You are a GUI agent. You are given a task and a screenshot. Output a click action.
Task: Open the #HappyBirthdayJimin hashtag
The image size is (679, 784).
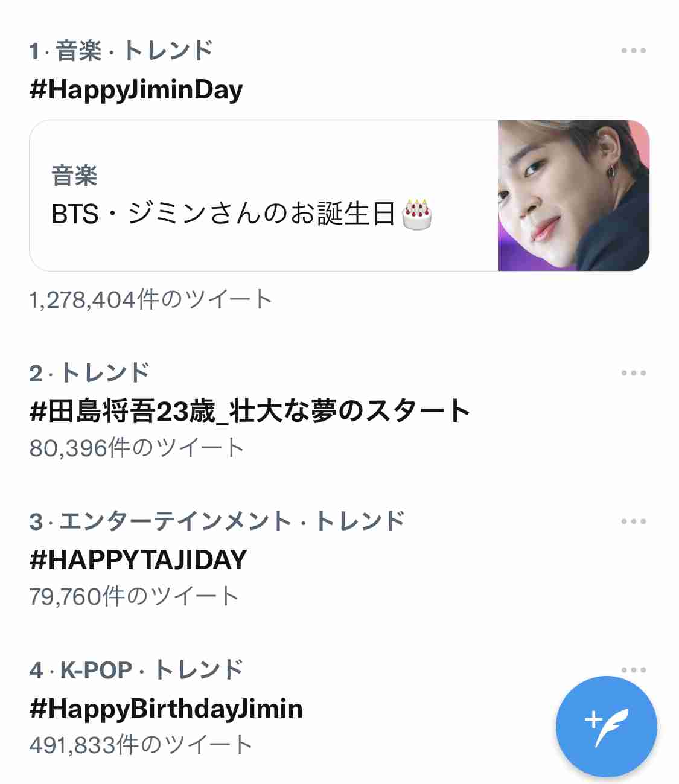[166, 709]
